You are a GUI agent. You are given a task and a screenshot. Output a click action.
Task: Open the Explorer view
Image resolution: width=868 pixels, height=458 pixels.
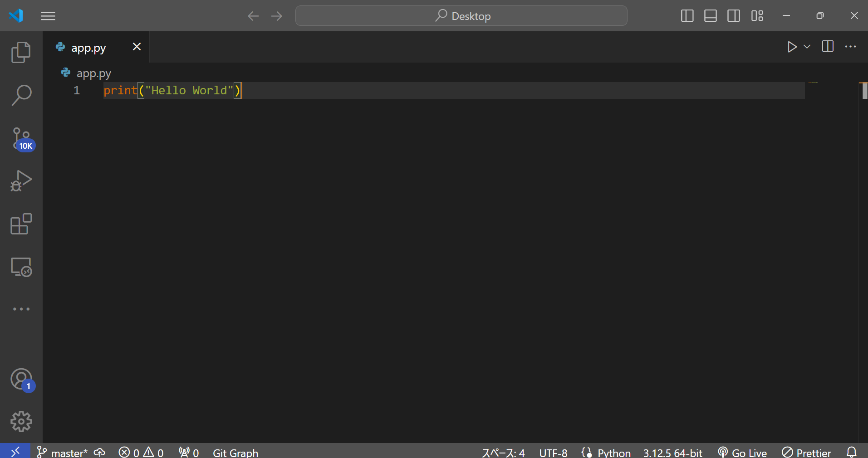21,52
